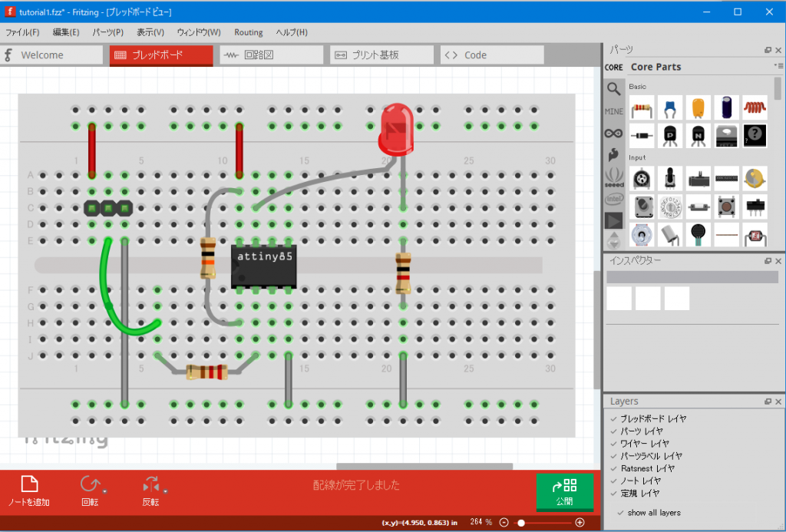
Task: Open the Seeed parts bin
Action: 613,177
